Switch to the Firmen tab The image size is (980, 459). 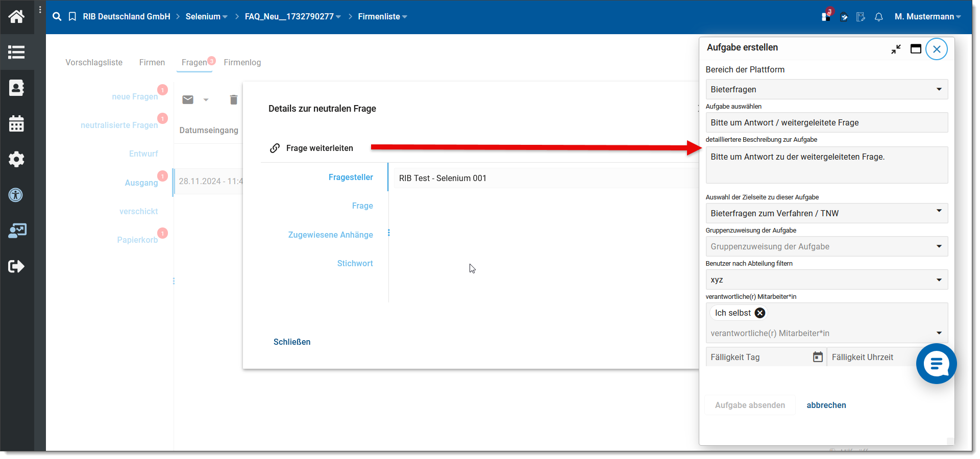pyautogui.click(x=152, y=62)
